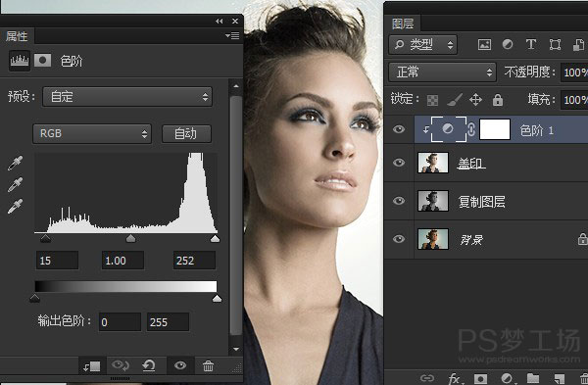
Task: Edit the 填充 fill field
Action: [x=574, y=100]
